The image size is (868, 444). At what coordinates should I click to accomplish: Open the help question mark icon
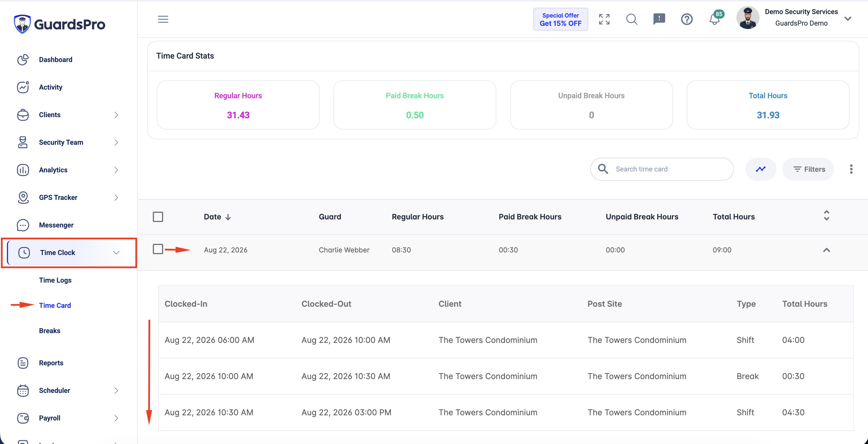tap(687, 19)
